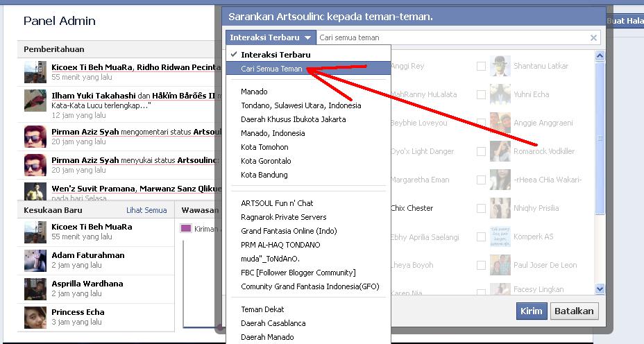The width and height of the screenshot is (644, 344).
Task: Cancel the dialog with Batalkan button
Action: [x=574, y=311]
